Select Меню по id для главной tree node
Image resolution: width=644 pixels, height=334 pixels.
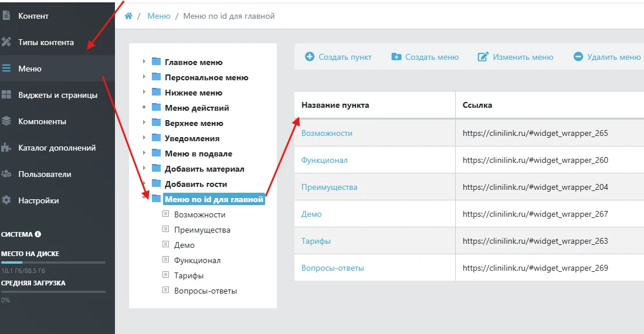point(214,199)
